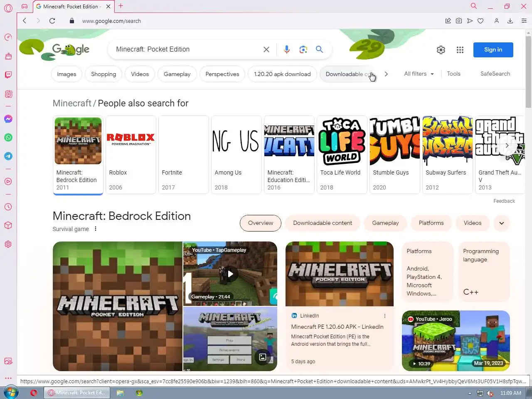The image size is (532, 399).
Task: Open the Downloadable content panel tab
Action: click(x=323, y=223)
